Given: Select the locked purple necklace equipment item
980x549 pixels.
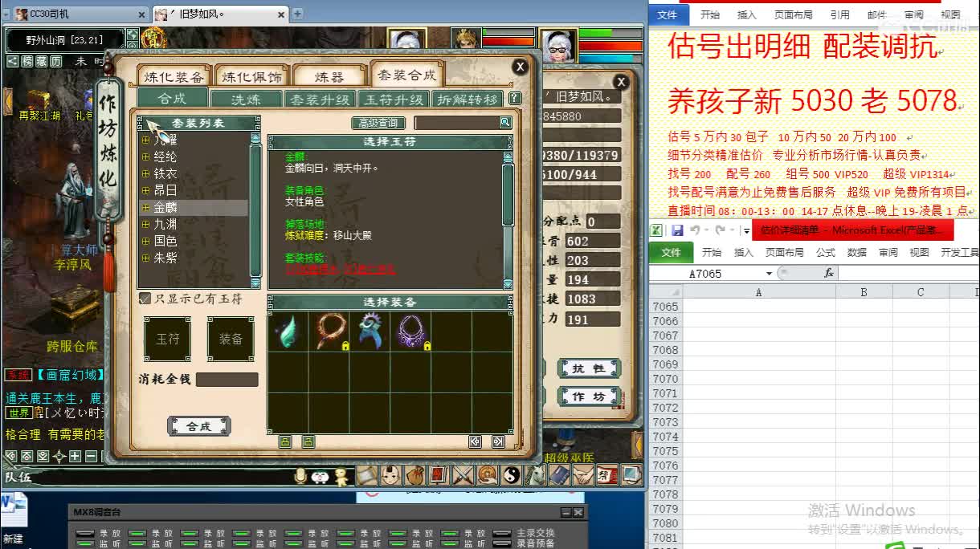Looking at the screenshot, I should pos(411,331).
